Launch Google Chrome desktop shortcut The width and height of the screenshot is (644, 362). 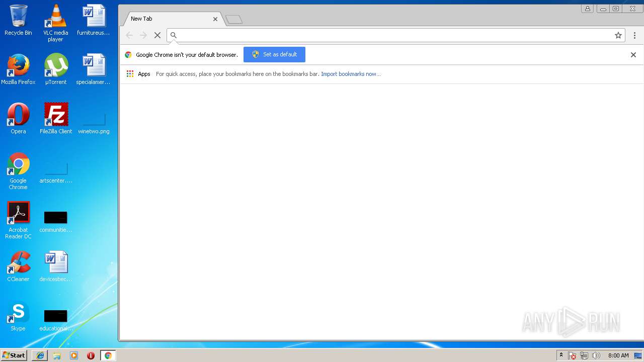click(x=18, y=171)
